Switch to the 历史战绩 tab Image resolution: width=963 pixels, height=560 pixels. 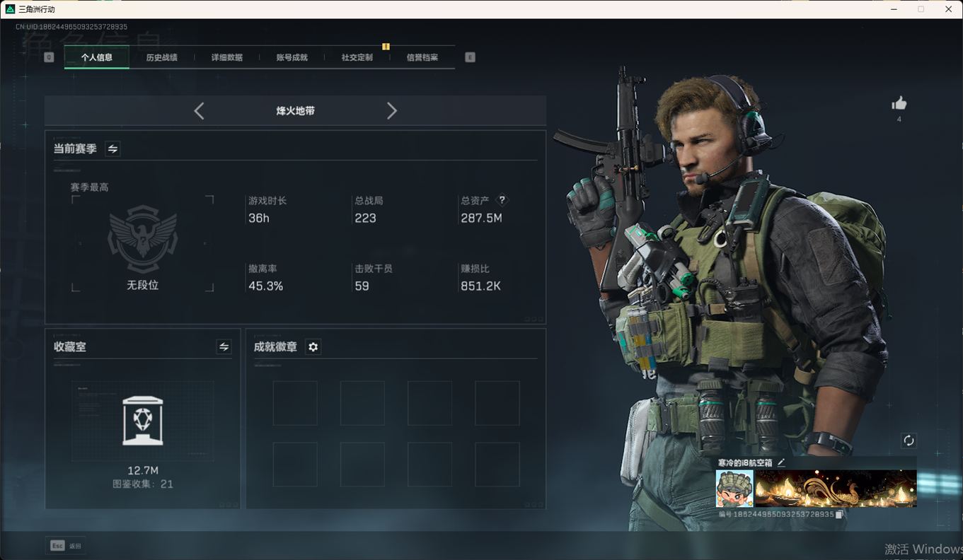coord(162,57)
